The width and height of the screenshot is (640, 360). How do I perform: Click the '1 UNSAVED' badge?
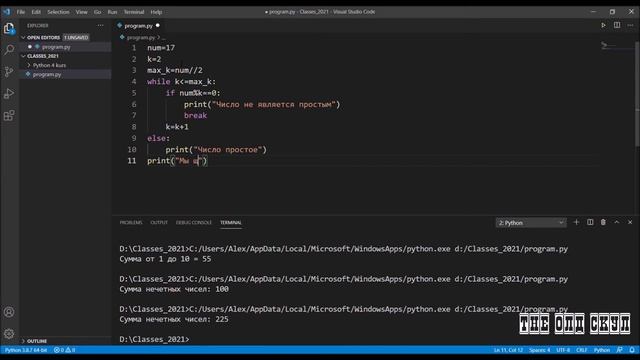tap(76, 38)
